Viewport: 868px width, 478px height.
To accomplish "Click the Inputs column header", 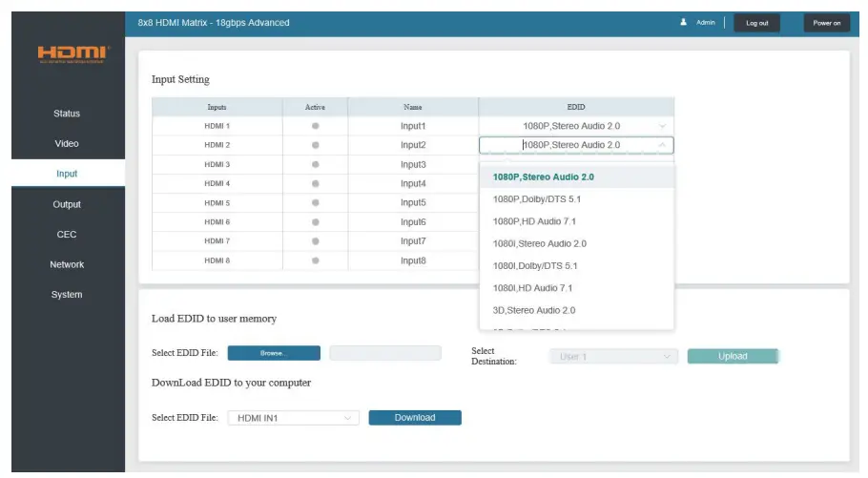I will (x=217, y=107).
